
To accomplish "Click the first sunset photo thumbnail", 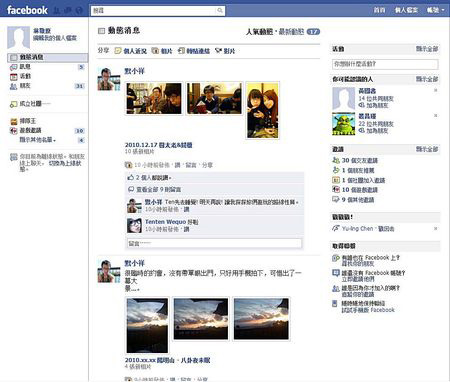I will (147, 325).
